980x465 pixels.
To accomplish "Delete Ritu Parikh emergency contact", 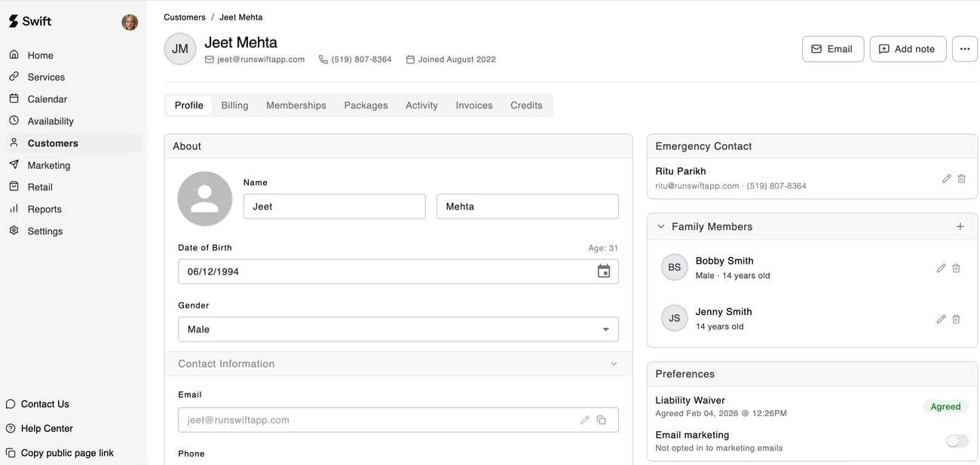I will click(961, 179).
